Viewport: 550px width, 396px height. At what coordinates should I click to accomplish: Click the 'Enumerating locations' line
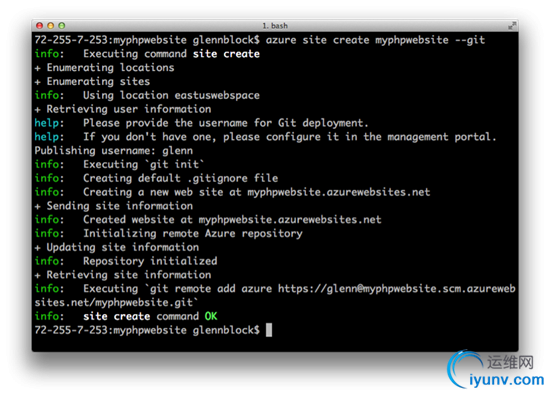(104, 67)
